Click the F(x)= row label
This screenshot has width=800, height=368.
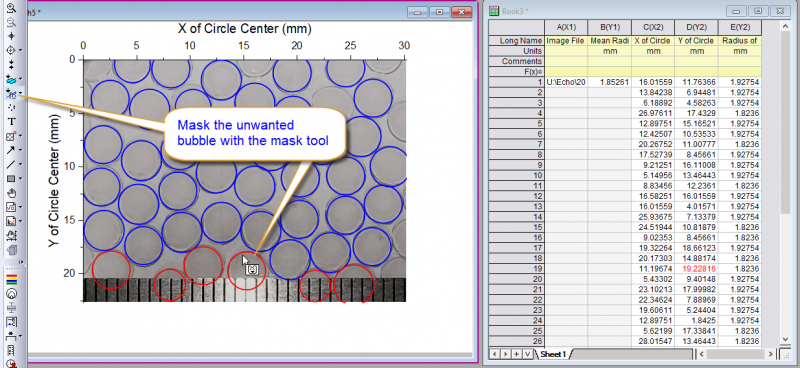[x=516, y=71]
